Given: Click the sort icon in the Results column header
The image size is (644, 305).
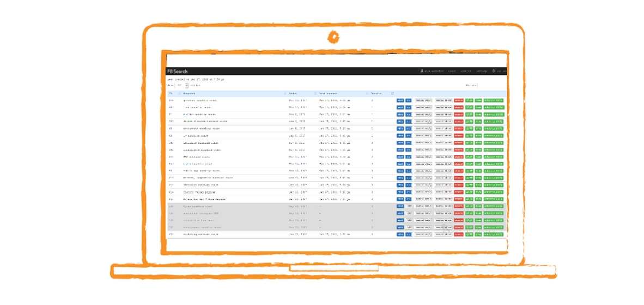Looking at the screenshot, I should click(x=392, y=93).
